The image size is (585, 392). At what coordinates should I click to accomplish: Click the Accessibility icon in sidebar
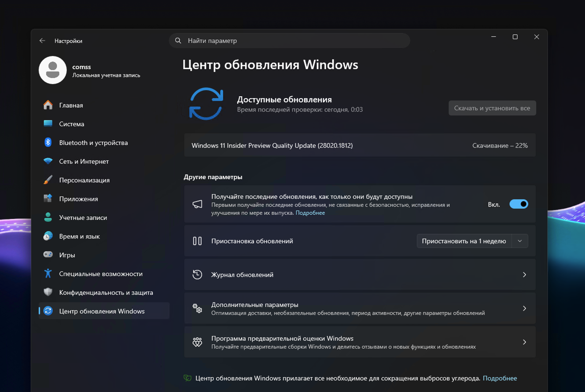(x=48, y=274)
